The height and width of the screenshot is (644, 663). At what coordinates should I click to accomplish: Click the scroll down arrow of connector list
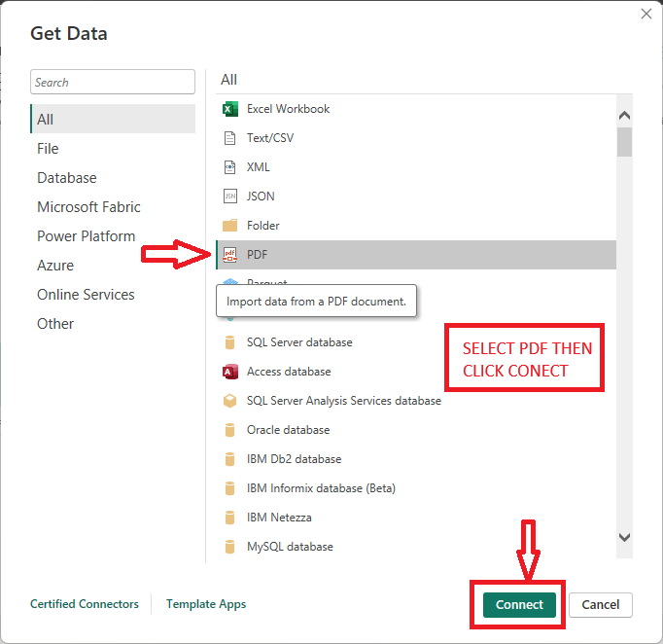pos(624,537)
